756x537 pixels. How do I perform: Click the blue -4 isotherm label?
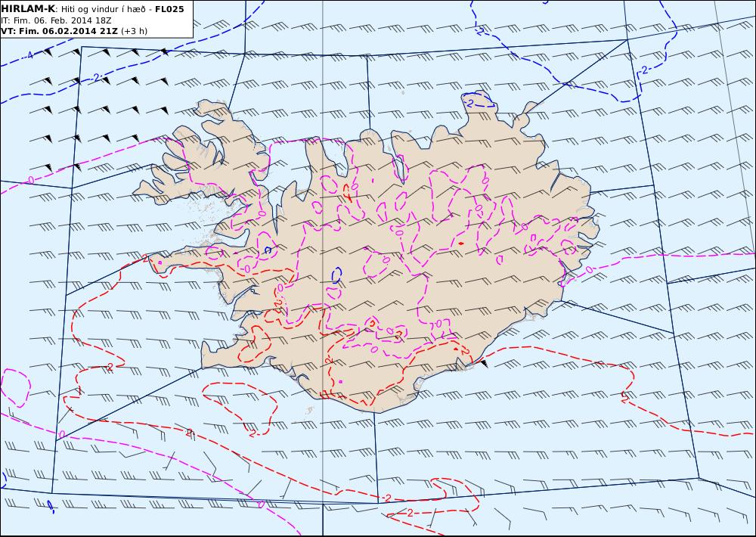(29, 55)
